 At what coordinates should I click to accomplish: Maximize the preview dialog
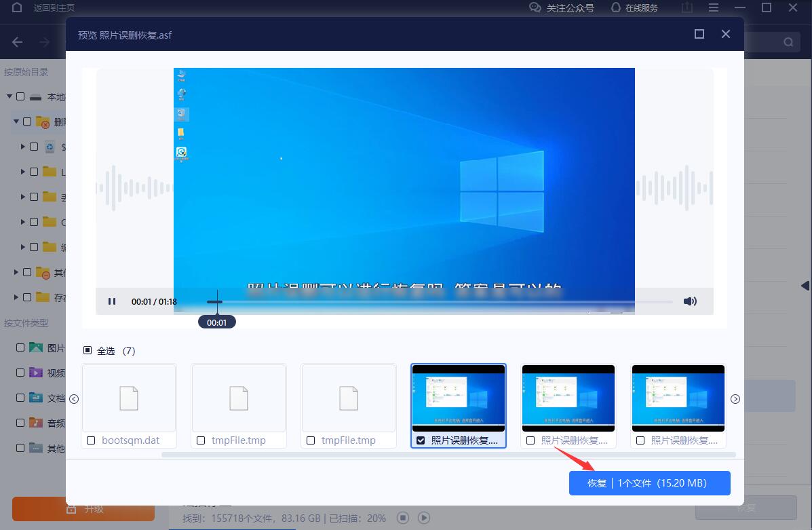click(699, 34)
